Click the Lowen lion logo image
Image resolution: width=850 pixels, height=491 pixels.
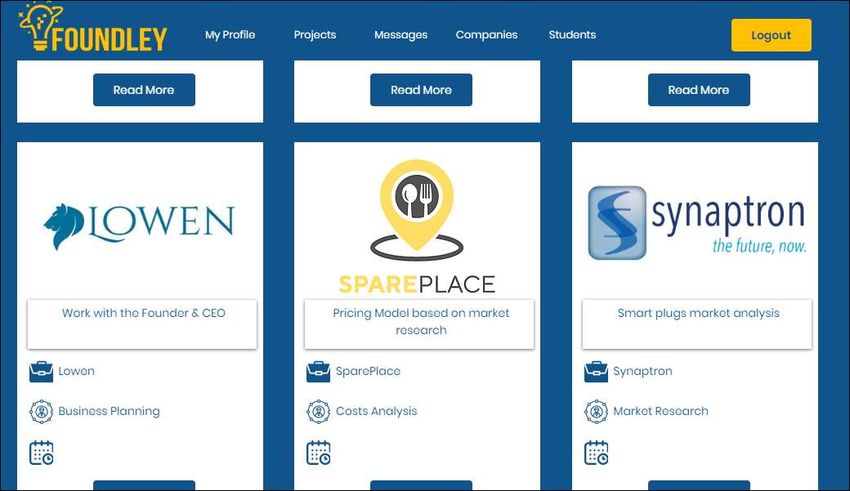(x=139, y=226)
